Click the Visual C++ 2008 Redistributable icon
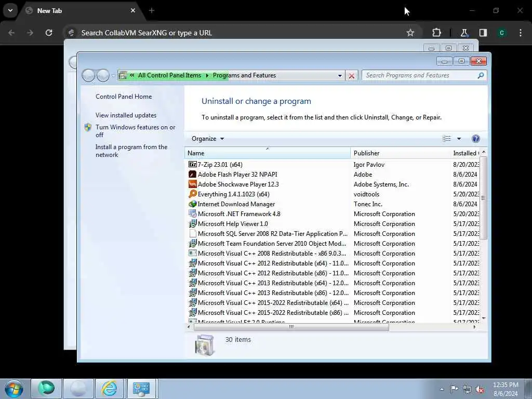This screenshot has width=532, height=399. click(x=192, y=253)
